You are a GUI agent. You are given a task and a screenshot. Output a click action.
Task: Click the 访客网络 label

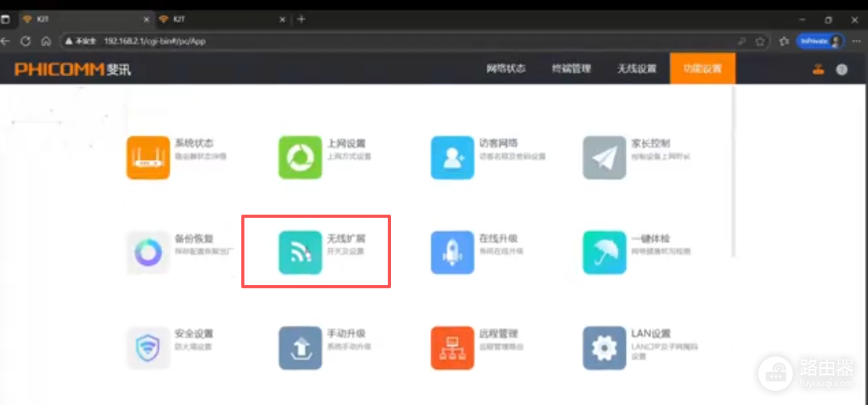tap(499, 143)
